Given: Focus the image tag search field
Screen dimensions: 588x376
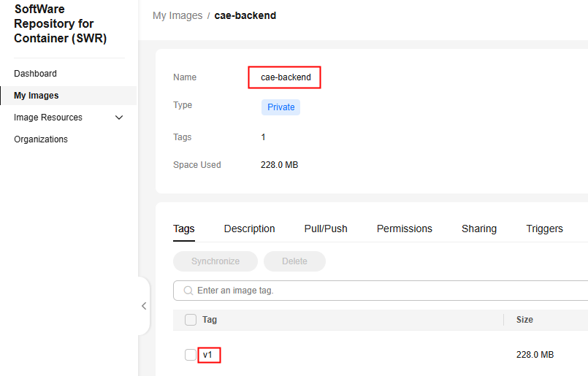Looking at the screenshot, I should tap(381, 291).
